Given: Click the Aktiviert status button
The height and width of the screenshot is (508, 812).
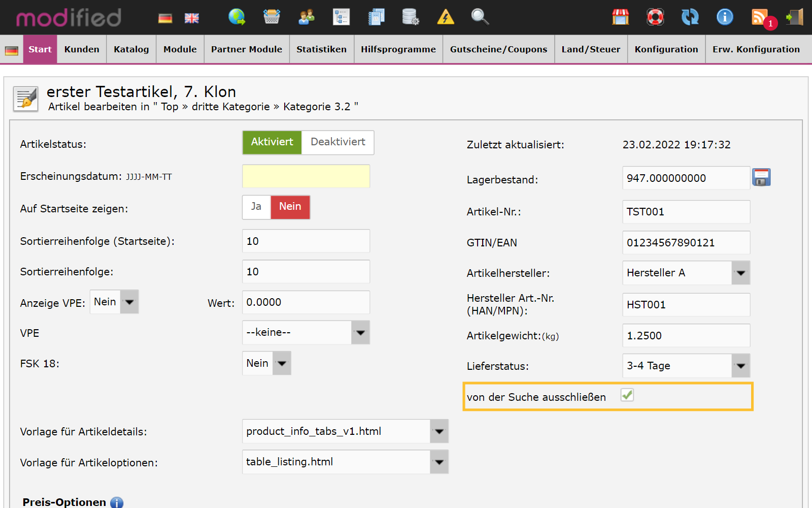Looking at the screenshot, I should tap(272, 142).
